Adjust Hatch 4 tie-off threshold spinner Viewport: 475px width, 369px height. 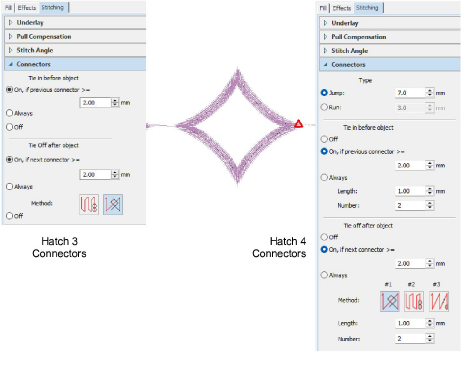coord(430,263)
